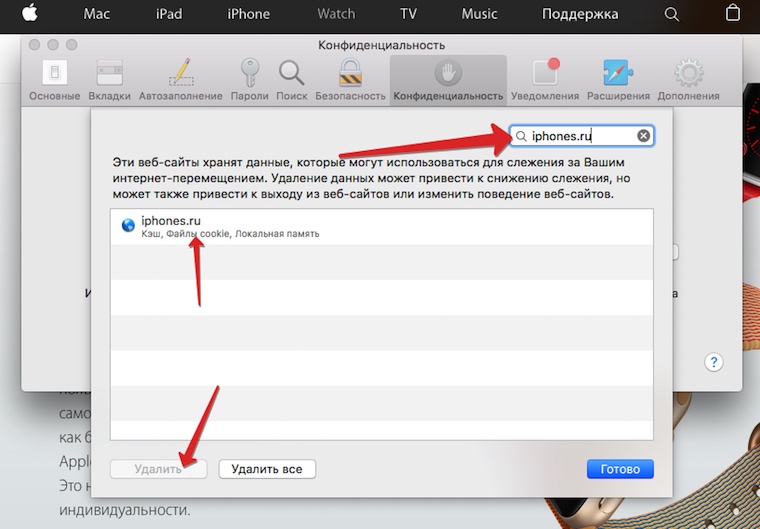Image resolution: width=760 pixels, height=529 pixels.
Task: Confirm with the Готово button
Action: pyautogui.click(x=620, y=469)
